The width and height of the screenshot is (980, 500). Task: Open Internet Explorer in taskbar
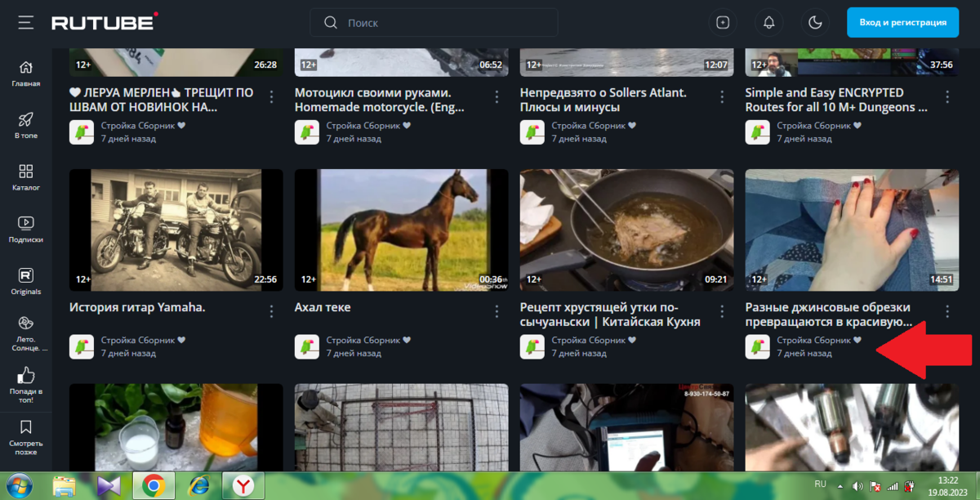(198, 486)
